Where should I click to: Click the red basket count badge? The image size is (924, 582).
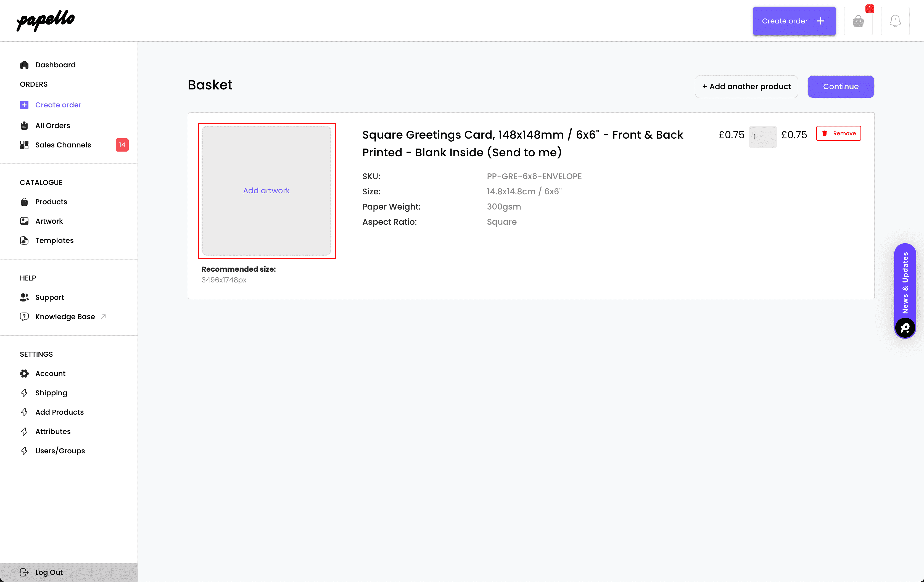coord(870,9)
